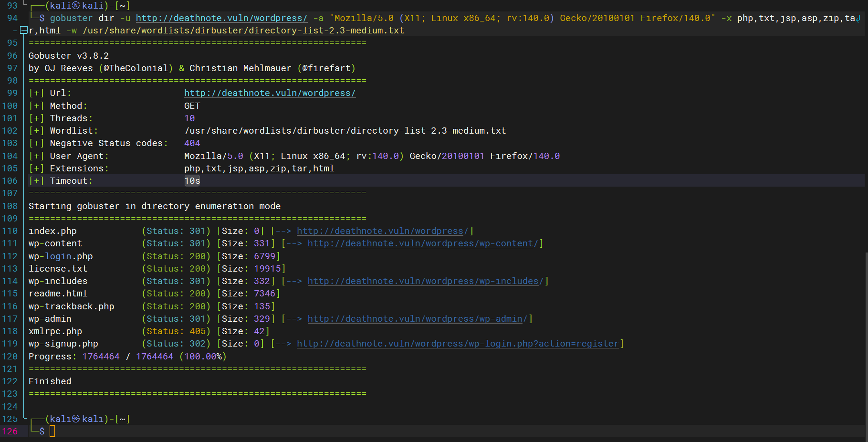Click the line-wrap arrow icon on line 94
This screenshot has width=868, height=442.
pos(858,18)
